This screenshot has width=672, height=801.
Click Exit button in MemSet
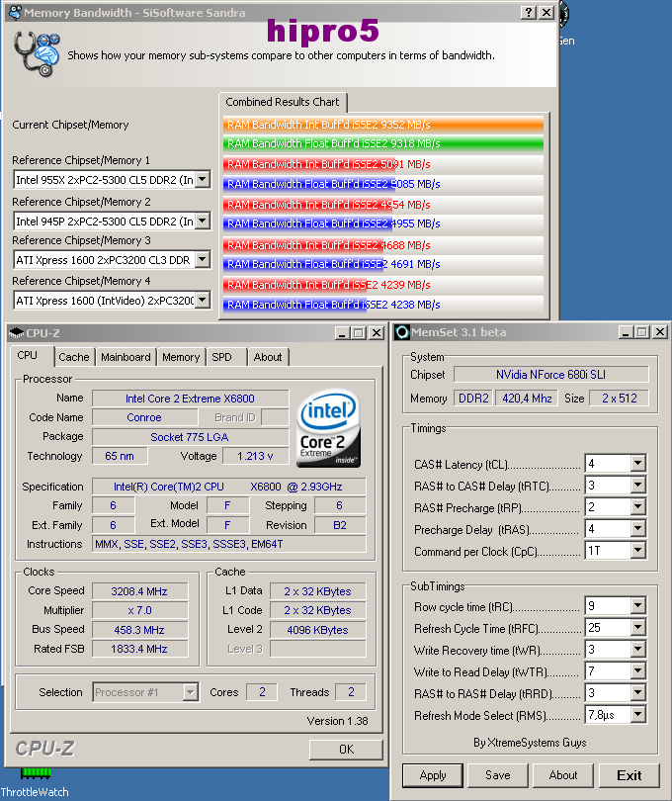pos(630,775)
